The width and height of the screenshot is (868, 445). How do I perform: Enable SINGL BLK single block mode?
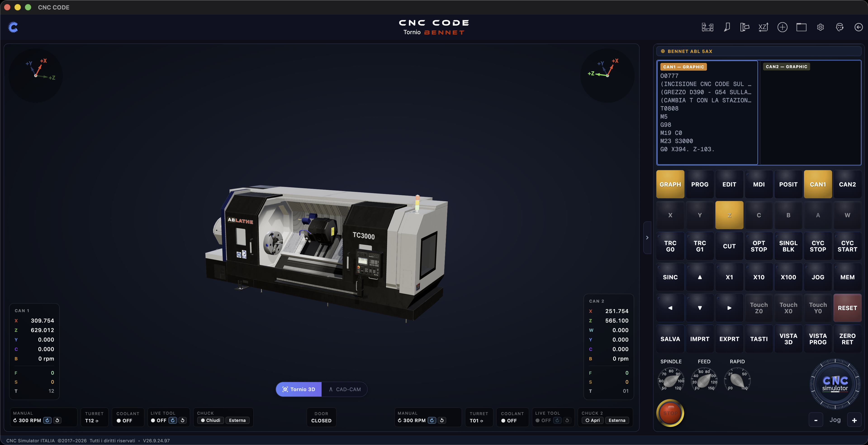click(x=788, y=246)
